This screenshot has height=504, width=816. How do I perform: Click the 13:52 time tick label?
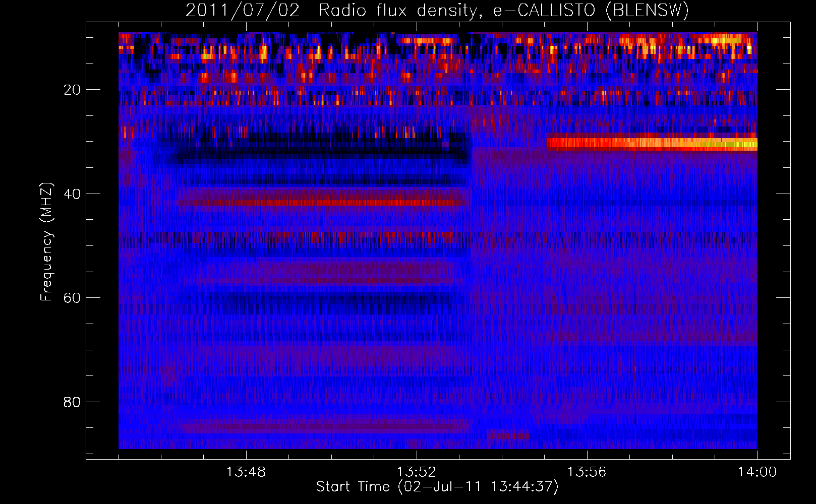(417, 472)
